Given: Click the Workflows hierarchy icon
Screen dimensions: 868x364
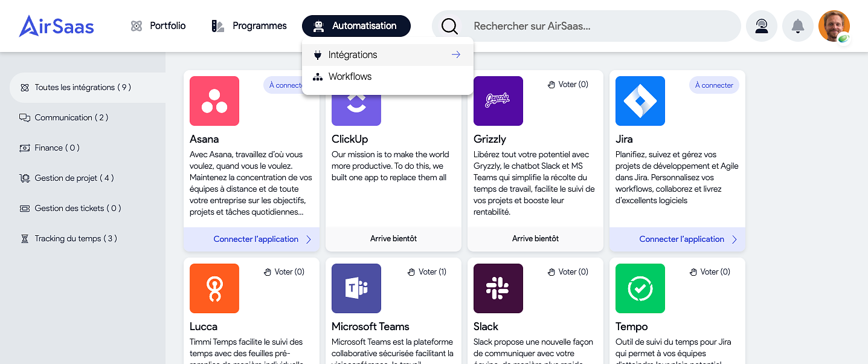Looking at the screenshot, I should pos(318,77).
